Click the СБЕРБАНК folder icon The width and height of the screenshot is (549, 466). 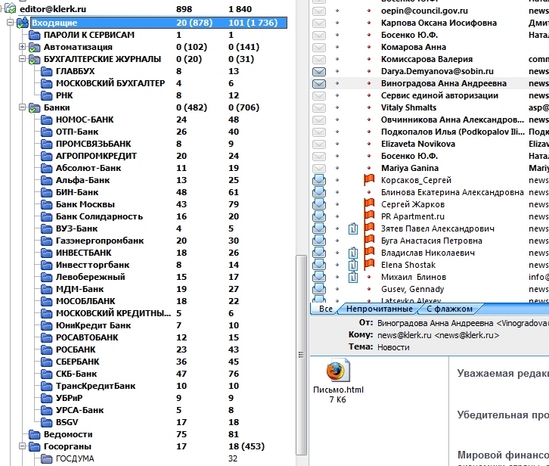(x=46, y=362)
